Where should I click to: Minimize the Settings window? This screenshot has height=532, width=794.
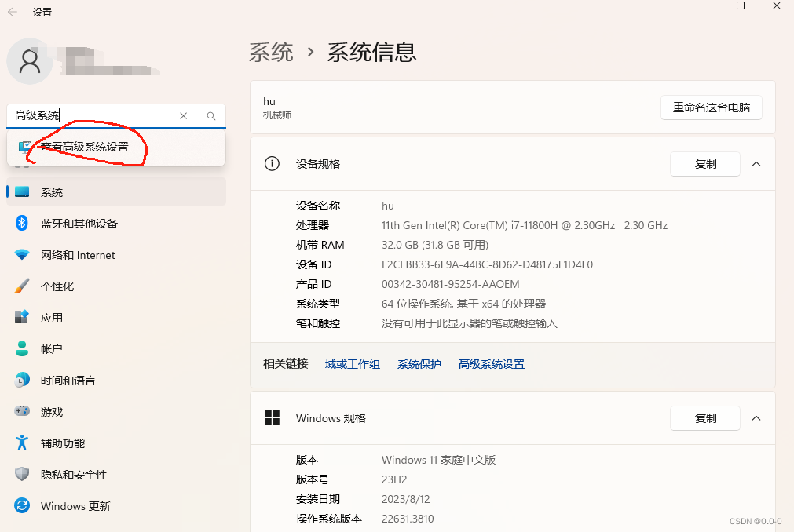pyautogui.click(x=704, y=5)
